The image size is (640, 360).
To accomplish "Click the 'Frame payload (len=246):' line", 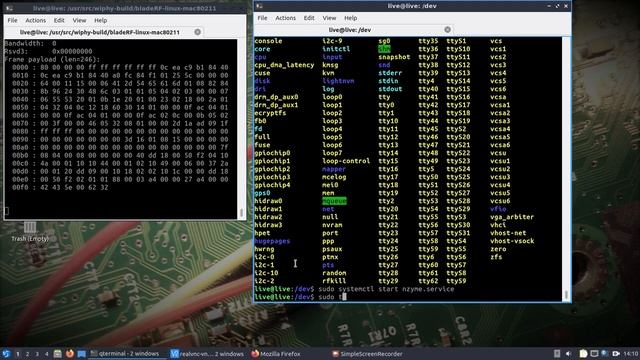I will pyautogui.click(x=52, y=59).
